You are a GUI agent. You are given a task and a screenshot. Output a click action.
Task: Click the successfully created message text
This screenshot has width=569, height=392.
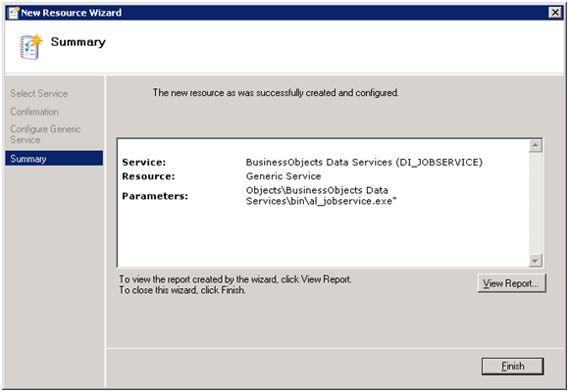(x=276, y=93)
